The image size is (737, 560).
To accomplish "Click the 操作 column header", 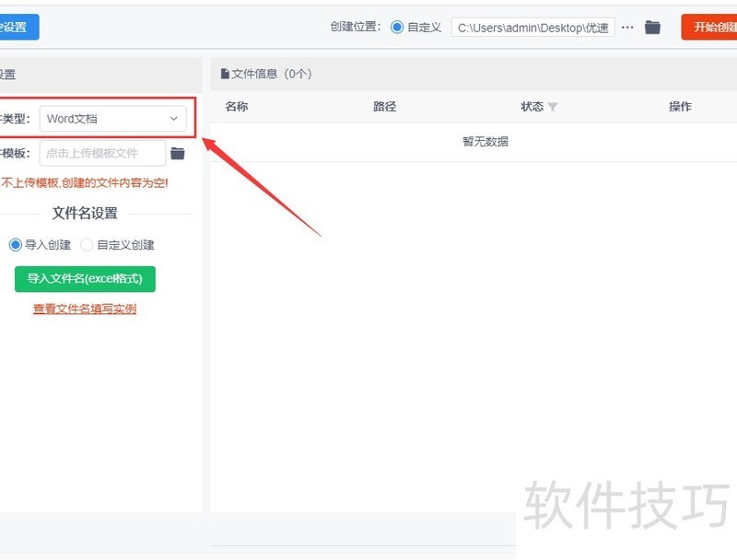I will (680, 106).
